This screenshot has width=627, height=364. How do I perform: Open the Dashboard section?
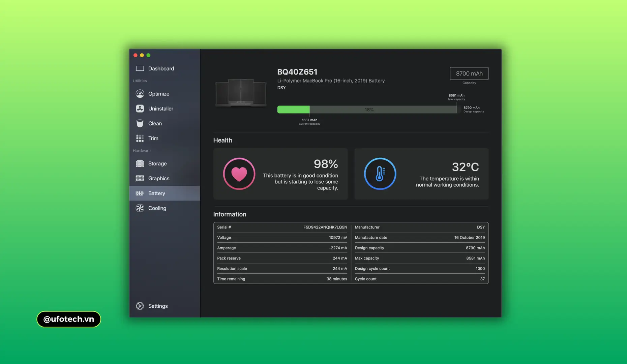coord(165,68)
